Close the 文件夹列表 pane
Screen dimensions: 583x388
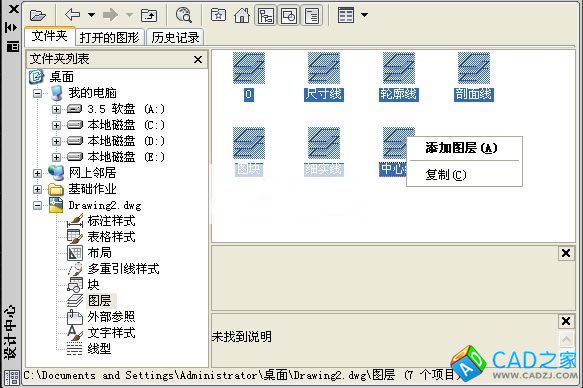click(x=198, y=59)
